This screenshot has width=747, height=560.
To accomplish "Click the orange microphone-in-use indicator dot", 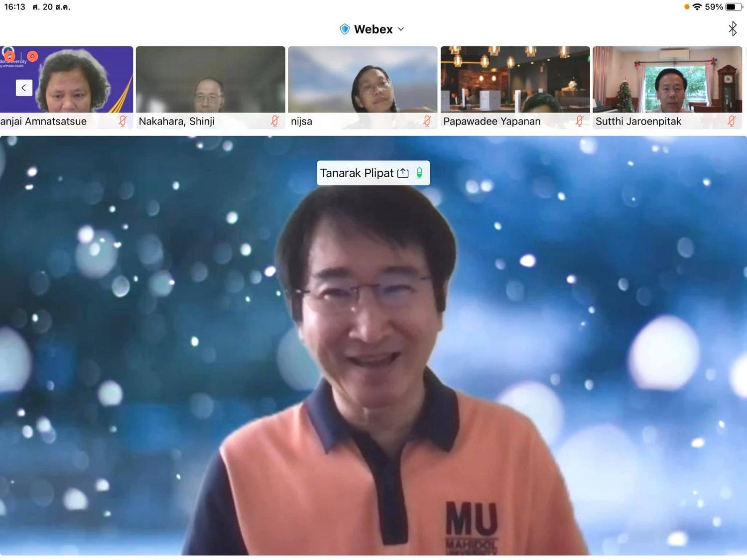I will [687, 7].
